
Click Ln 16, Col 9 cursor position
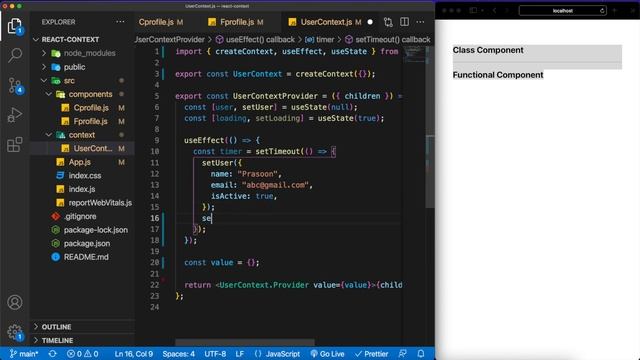click(134, 354)
